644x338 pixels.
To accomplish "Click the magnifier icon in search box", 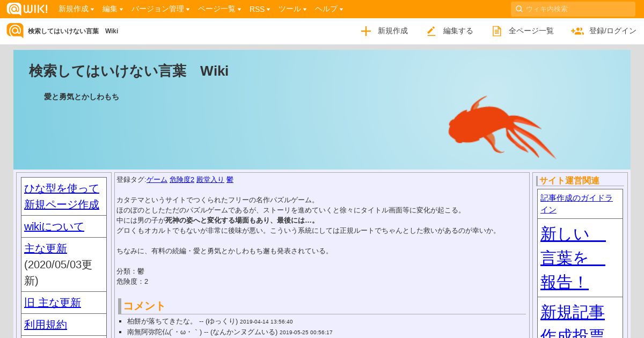I will [519, 9].
